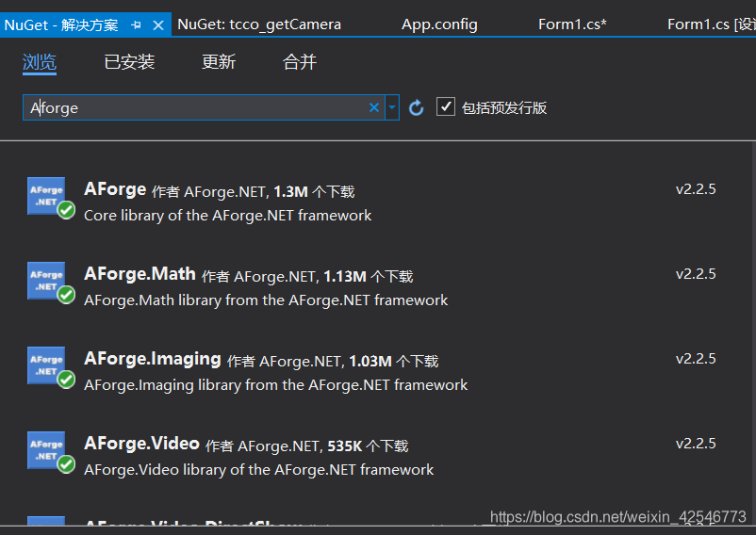This screenshot has width=756, height=535.
Task: Click the AForge.Video library description
Action: (x=259, y=469)
